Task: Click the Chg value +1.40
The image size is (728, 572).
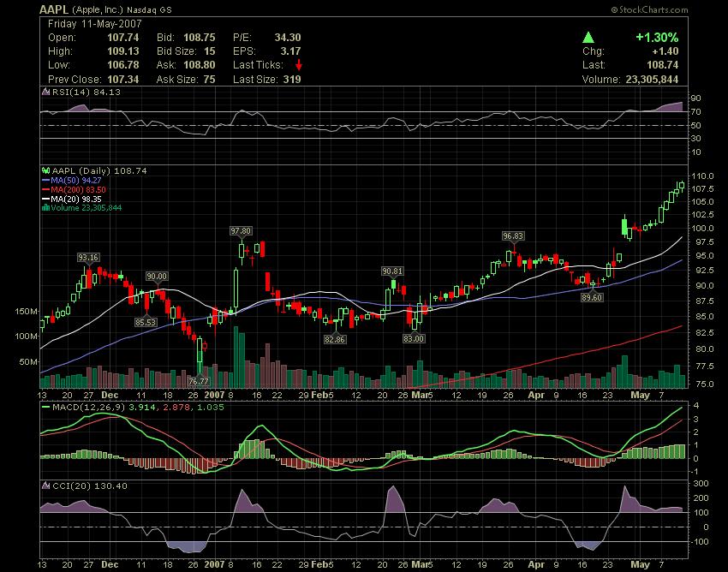Action: pos(665,51)
